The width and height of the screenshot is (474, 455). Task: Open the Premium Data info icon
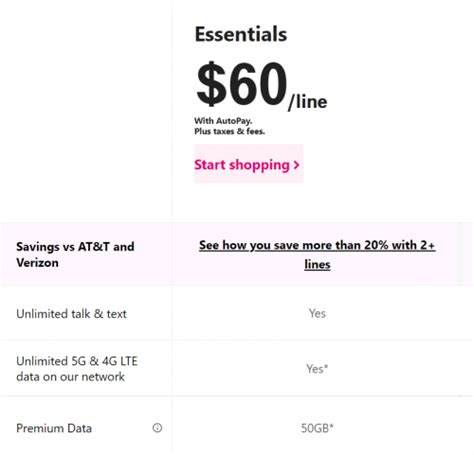157,428
